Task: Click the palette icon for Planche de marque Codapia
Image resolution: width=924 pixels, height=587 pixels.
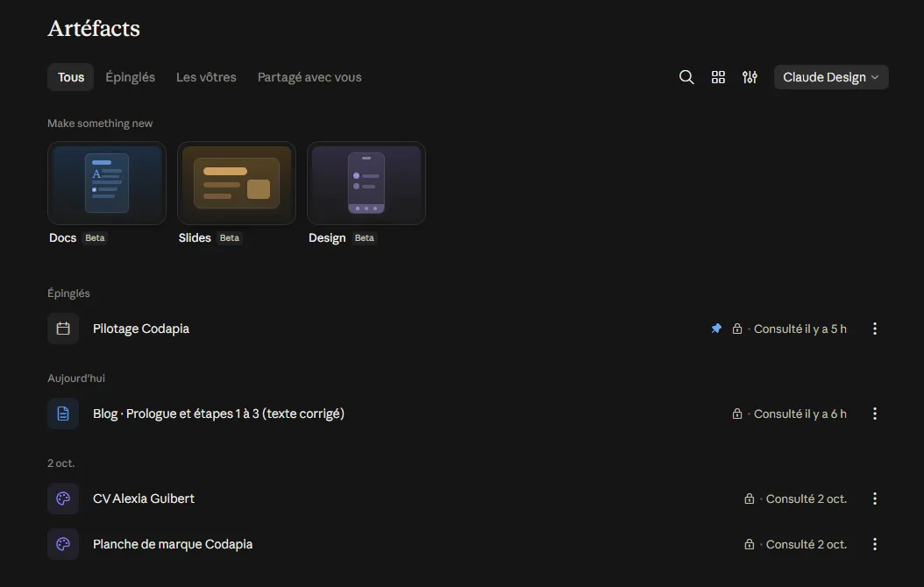Action: 63,544
